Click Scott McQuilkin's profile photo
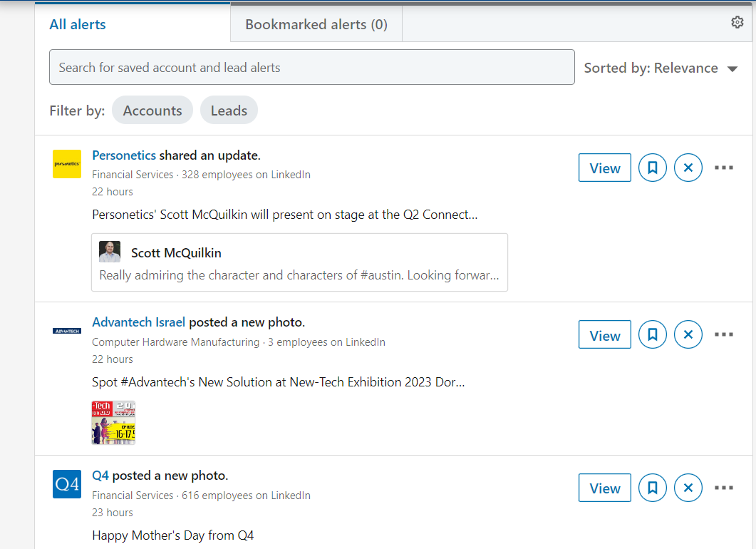Image resolution: width=756 pixels, height=549 pixels. (110, 252)
